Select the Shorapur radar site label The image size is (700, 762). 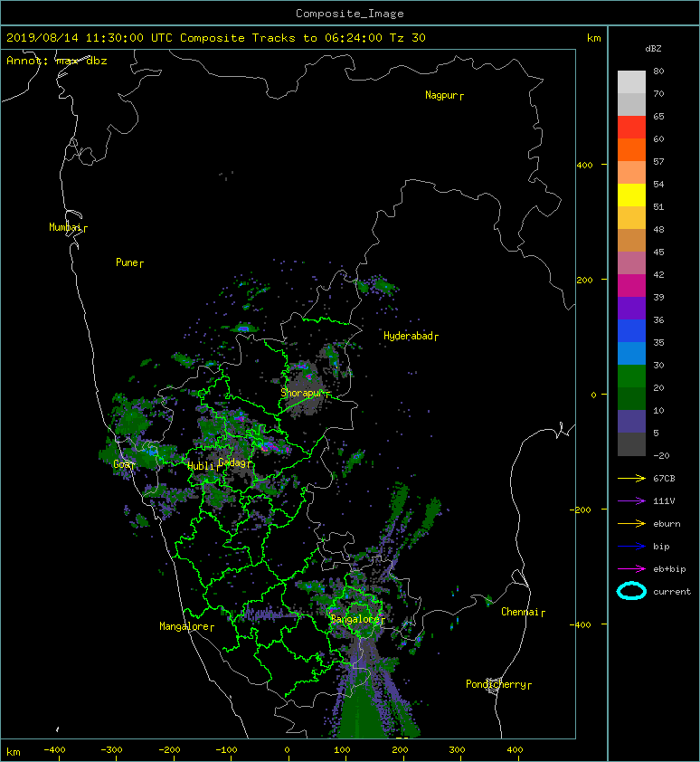tap(302, 393)
